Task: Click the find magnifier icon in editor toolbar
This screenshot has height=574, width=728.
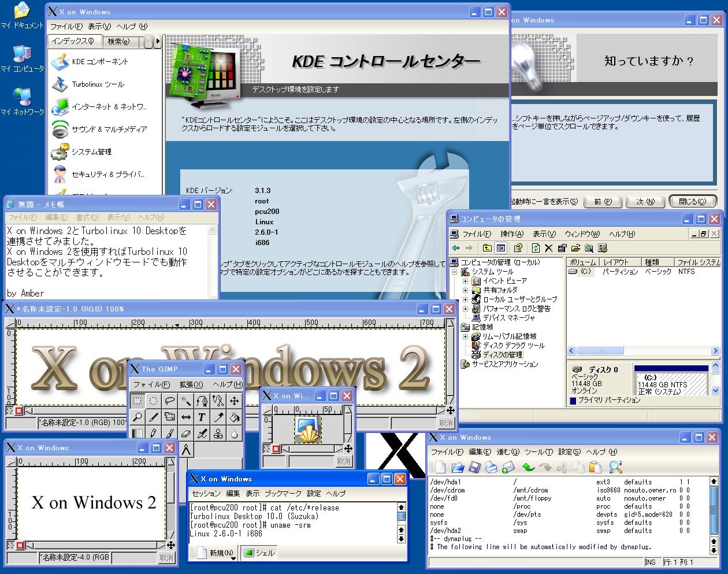Action: 616,467
